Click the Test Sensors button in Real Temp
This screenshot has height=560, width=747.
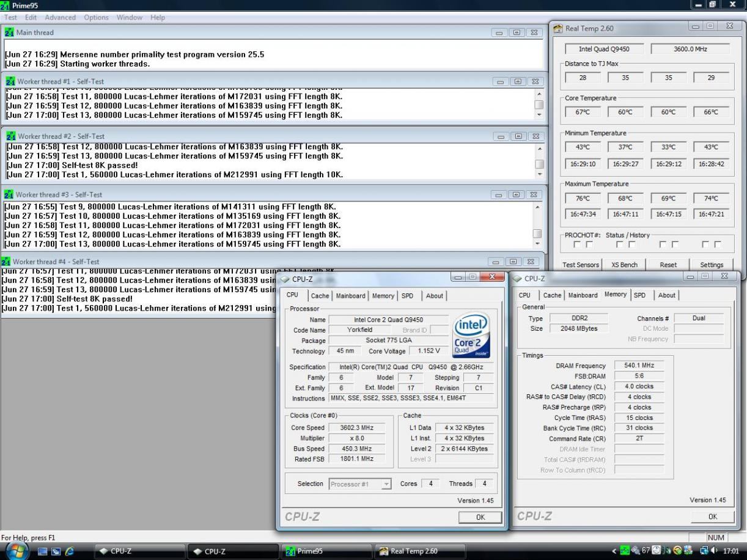(x=581, y=265)
